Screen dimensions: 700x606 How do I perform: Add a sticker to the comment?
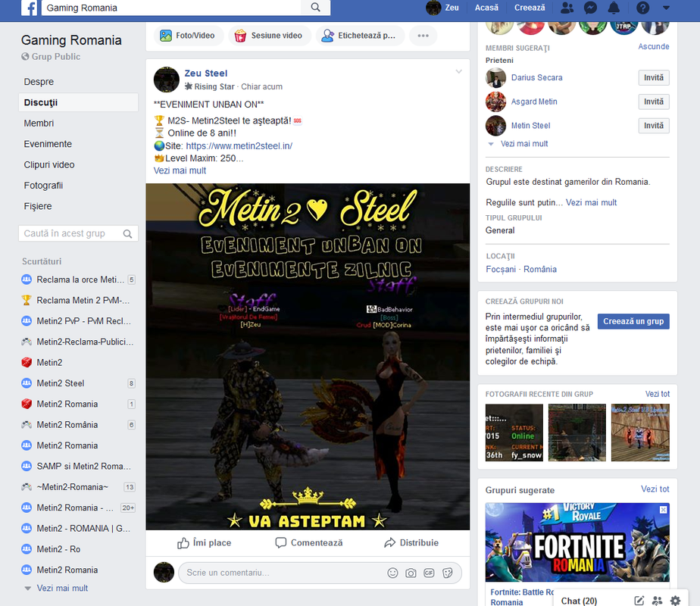pyautogui.click(x=447, y=573)
